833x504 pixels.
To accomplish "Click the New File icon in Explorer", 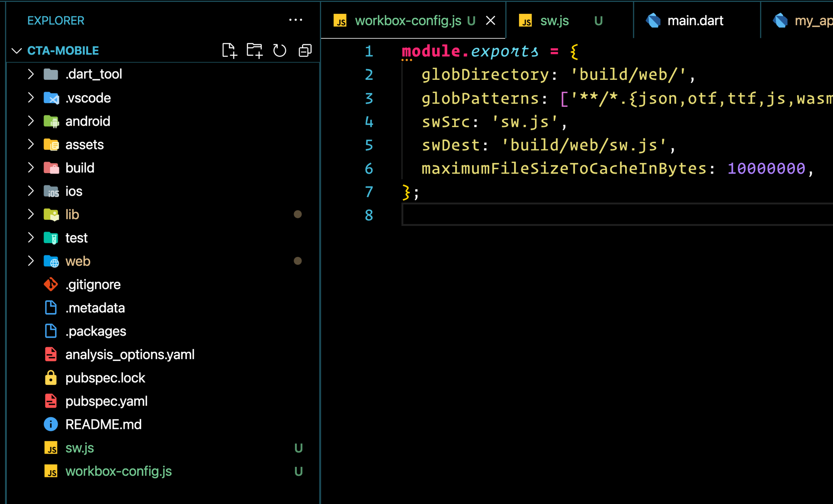I will pyautogui.click(x=229, y=50).
